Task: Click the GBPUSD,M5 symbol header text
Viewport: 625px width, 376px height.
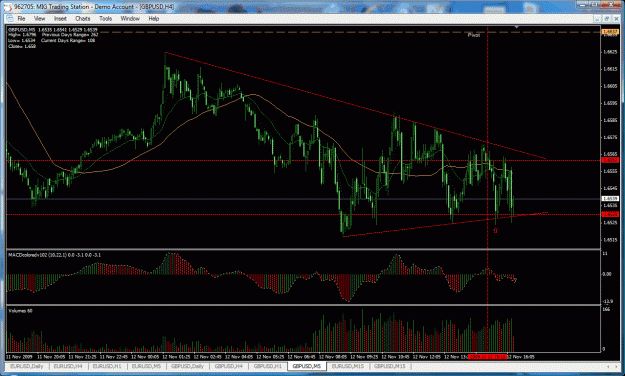Action: point(22,30)
